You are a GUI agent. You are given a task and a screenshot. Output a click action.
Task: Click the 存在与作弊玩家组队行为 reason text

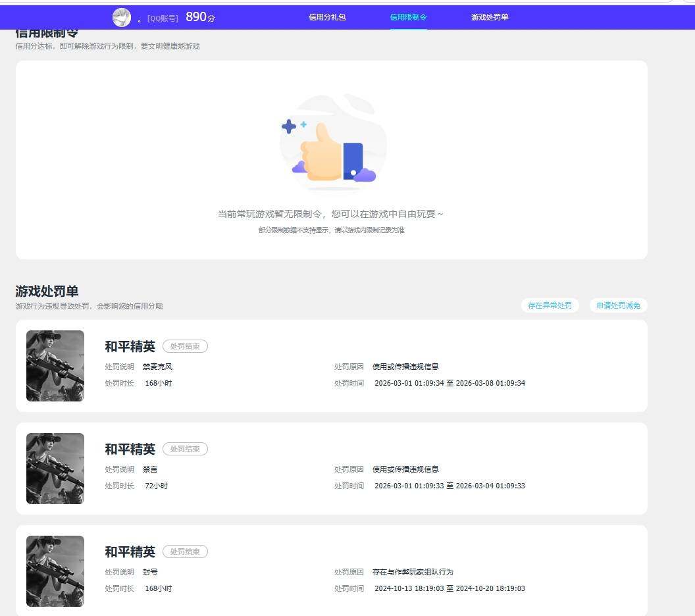(x=413, y=572)
